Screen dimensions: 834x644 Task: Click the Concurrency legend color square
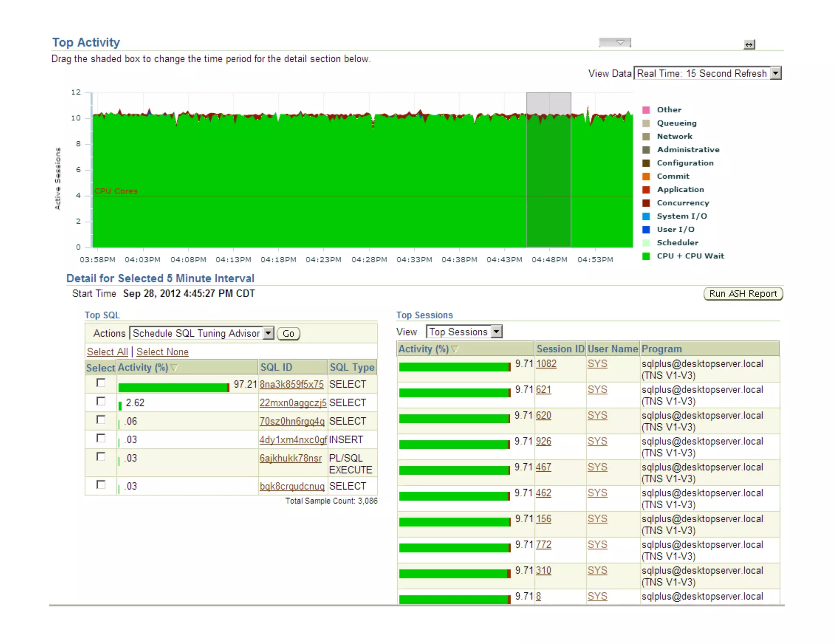point(646,203)
